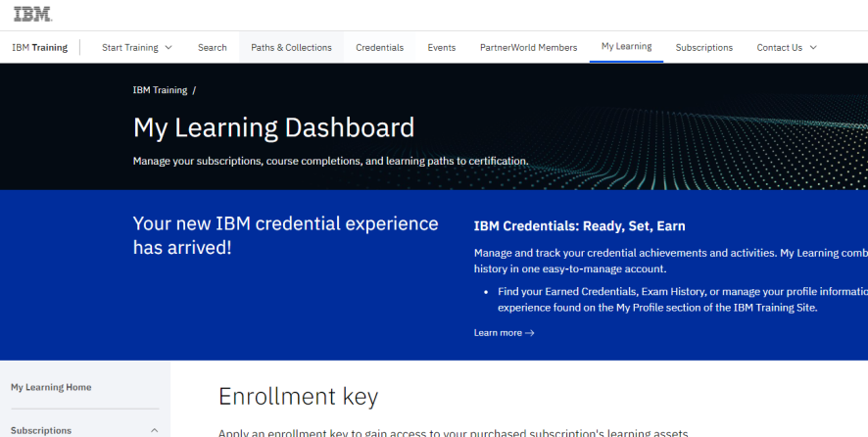This screenshot has height=437, width=868.
Task: Select the Credentials nav item
Action: pyautogui.click(x=380, y=48)
